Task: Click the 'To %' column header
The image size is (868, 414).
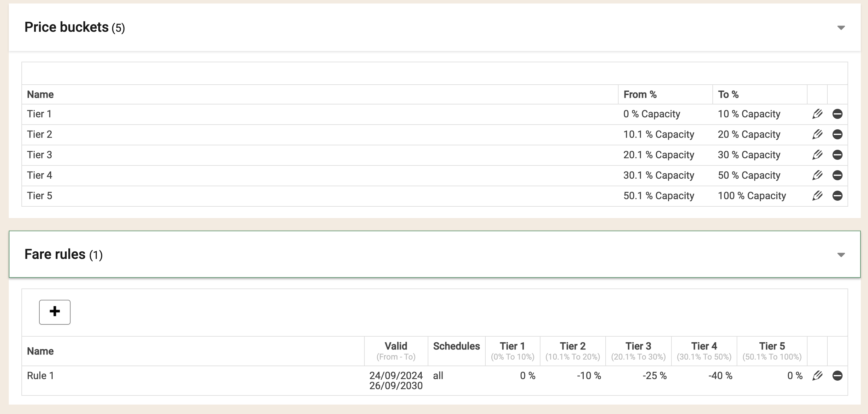Action: tap(760, 95)
